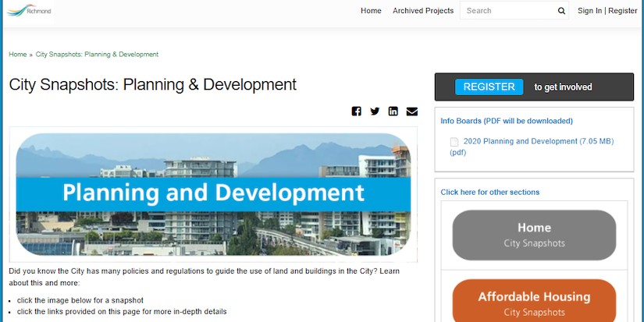
Task: Click the Planning and Development banner image
Action: coord(213,194)
